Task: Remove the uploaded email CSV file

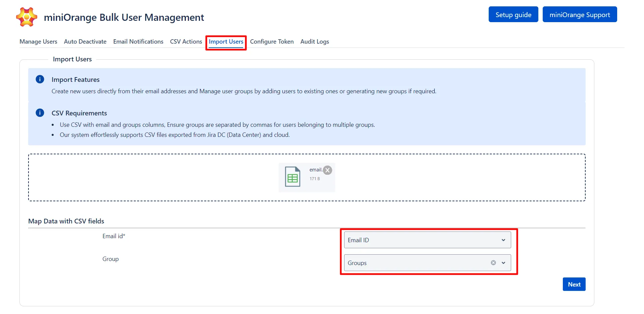Action: [328, 170]
